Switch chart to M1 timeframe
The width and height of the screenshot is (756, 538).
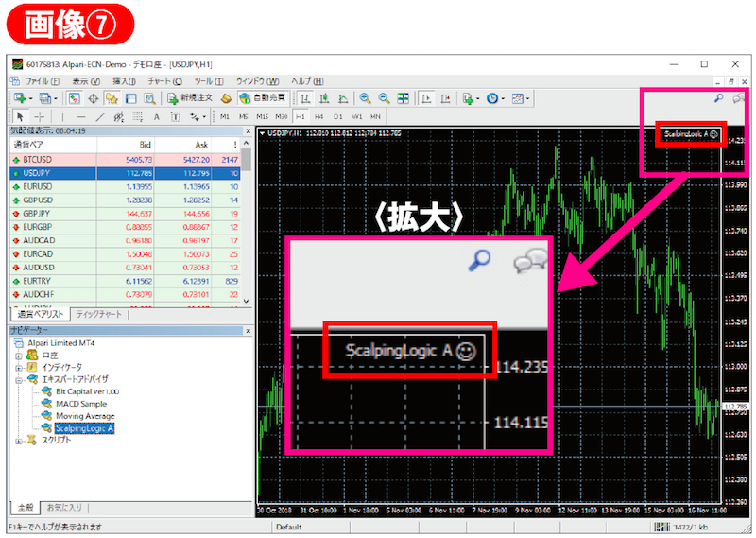[225, 116]
